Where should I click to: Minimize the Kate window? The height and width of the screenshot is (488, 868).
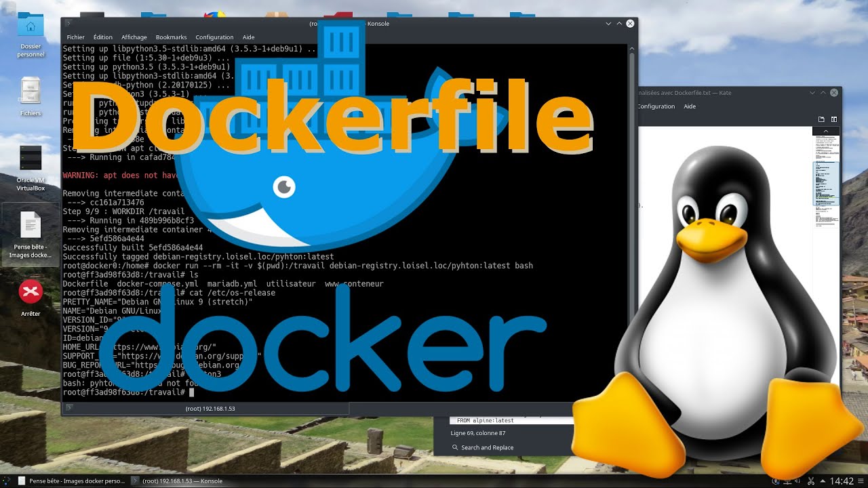[813, 93]
